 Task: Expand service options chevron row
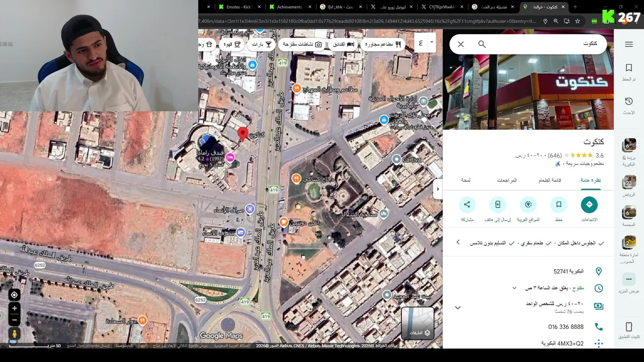pyautogui.click(x=458, y=242)
